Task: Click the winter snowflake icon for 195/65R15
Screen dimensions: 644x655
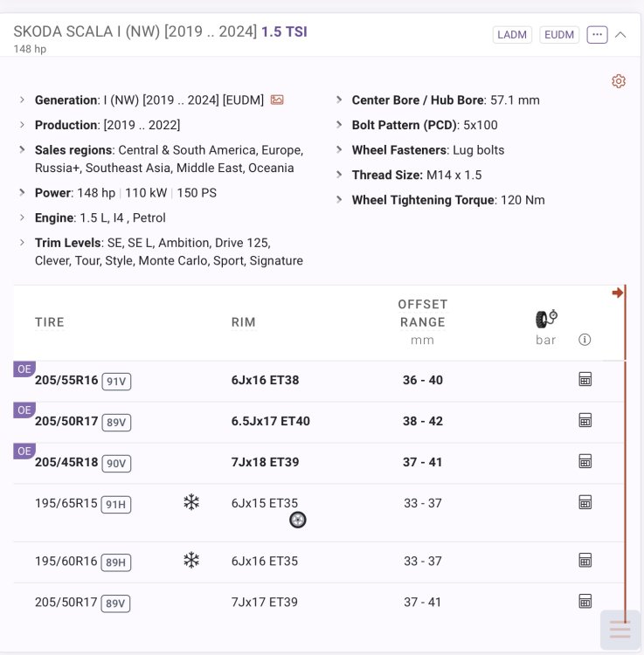Action: coord(191,502)
